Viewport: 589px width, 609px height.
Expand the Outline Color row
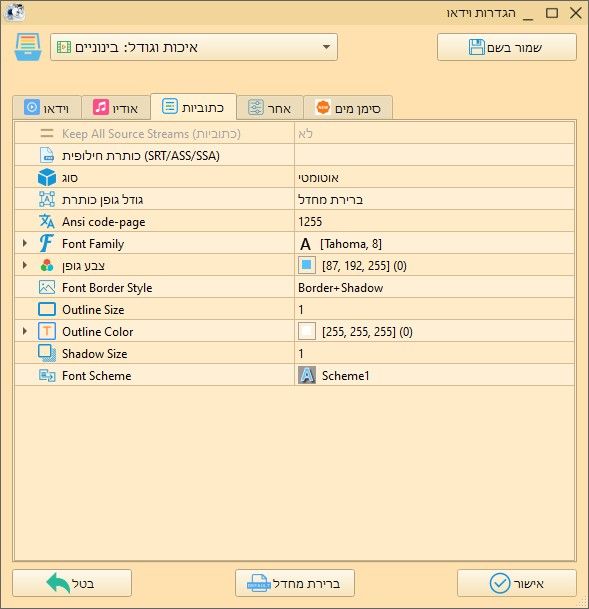25,331
